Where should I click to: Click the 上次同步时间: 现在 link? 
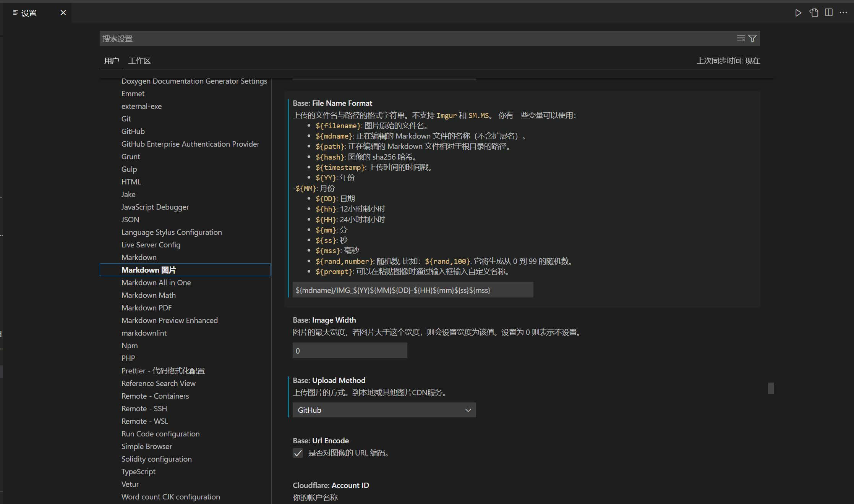[728, 61]
